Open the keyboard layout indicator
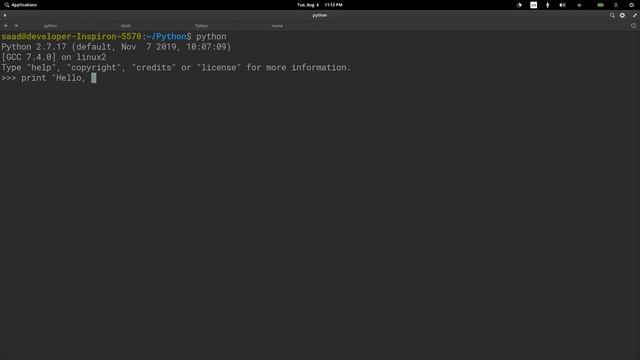This screenshot has height=360, width=640. click(533, 5)
